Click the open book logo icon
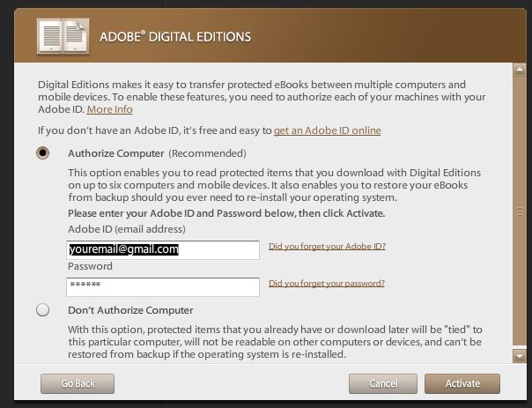Screen dimensions: 532x408 (61, 35)
